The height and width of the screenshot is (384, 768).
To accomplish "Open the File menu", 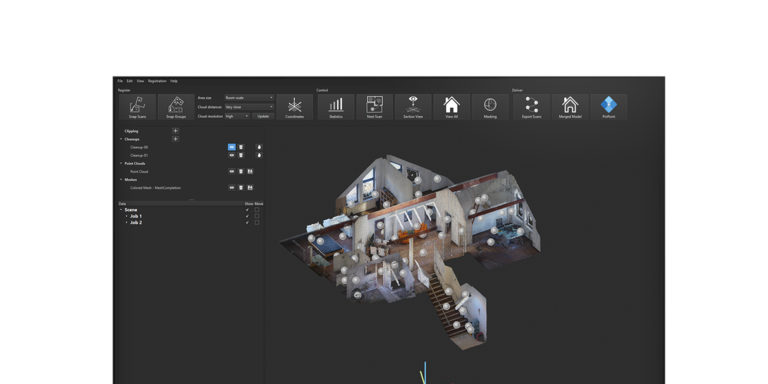I will [x=120, y=81].
